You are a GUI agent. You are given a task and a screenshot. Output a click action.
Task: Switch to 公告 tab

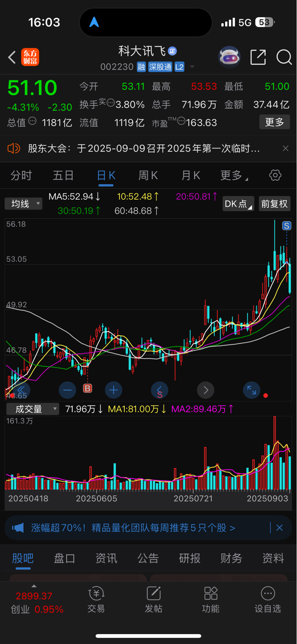pos(148,559)
